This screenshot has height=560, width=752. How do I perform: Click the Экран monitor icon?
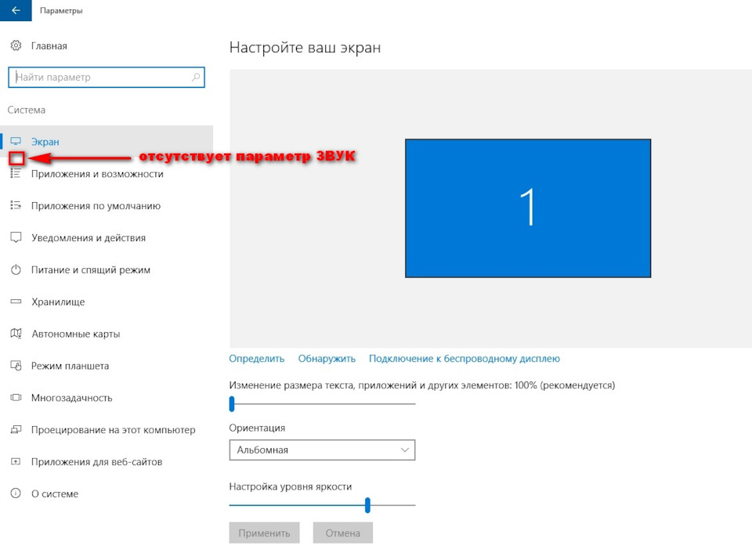(16, 142)
